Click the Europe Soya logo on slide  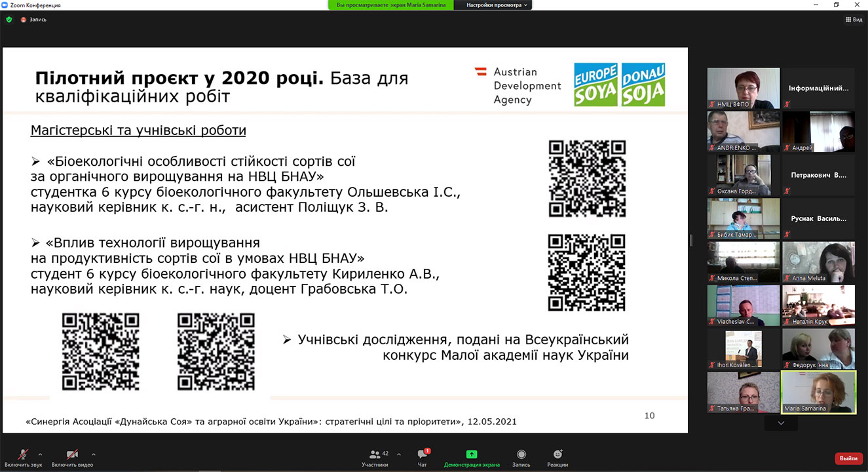pos(595,85)
